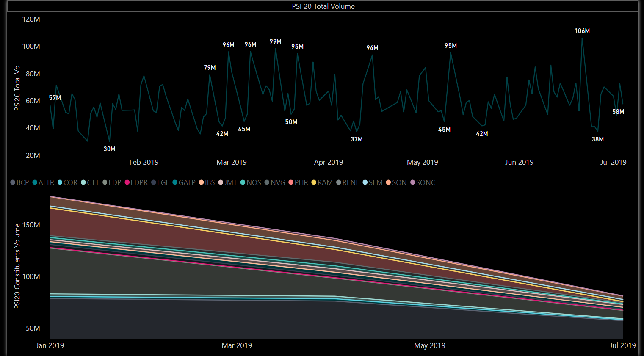Click the NOS legend marker
Image resolution: width=644 pixels, height=356 pixels.
pyautogui.click(x=243, y=182)
